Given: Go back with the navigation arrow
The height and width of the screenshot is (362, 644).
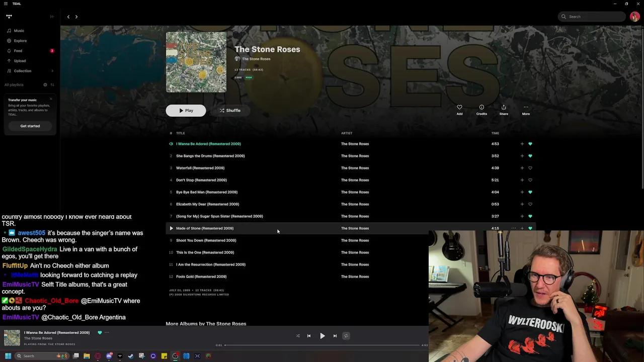Looking at the screenshot, I should click(x=68, y=17).
